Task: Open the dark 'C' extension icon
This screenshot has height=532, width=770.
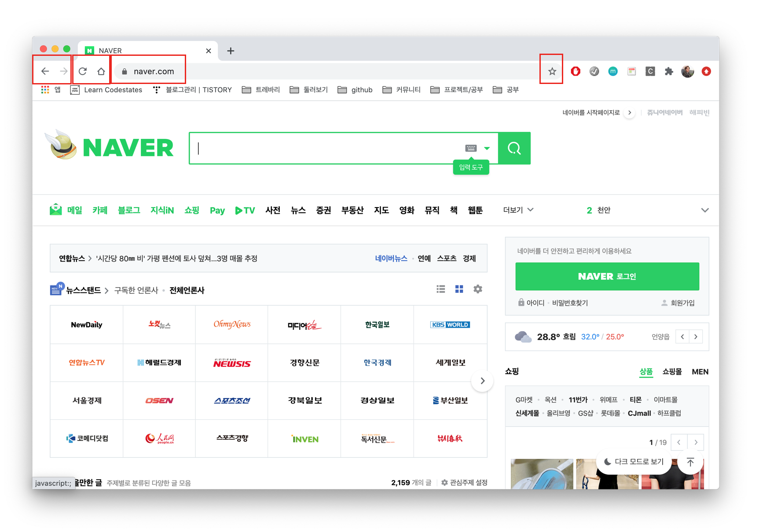Action: (650, 71)
